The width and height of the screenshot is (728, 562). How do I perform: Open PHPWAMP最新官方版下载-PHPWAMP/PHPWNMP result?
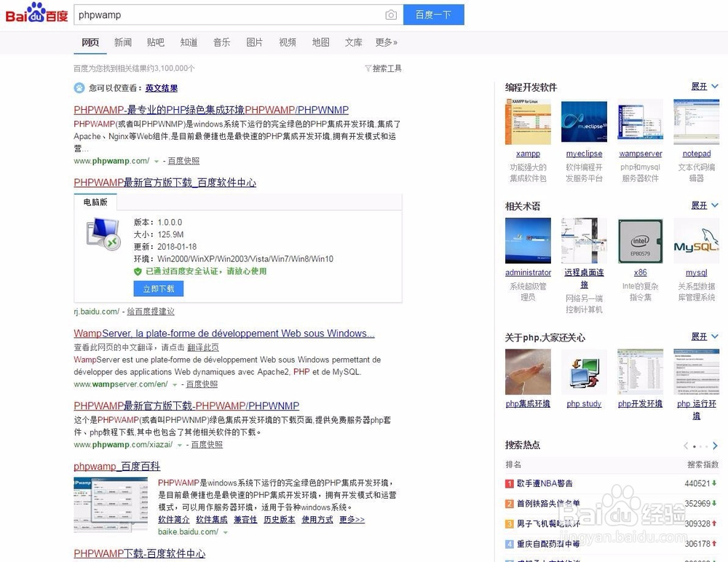tap(186, 405)
